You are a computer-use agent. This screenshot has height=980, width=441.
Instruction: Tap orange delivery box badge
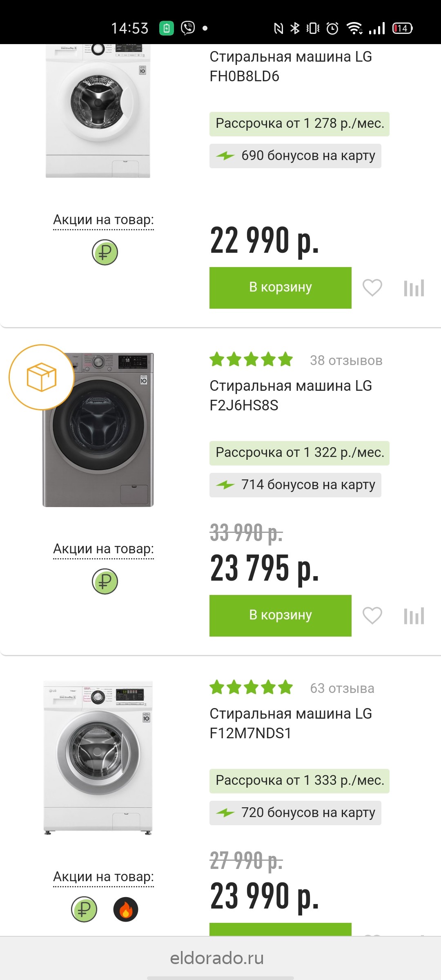tap(41, 377)
